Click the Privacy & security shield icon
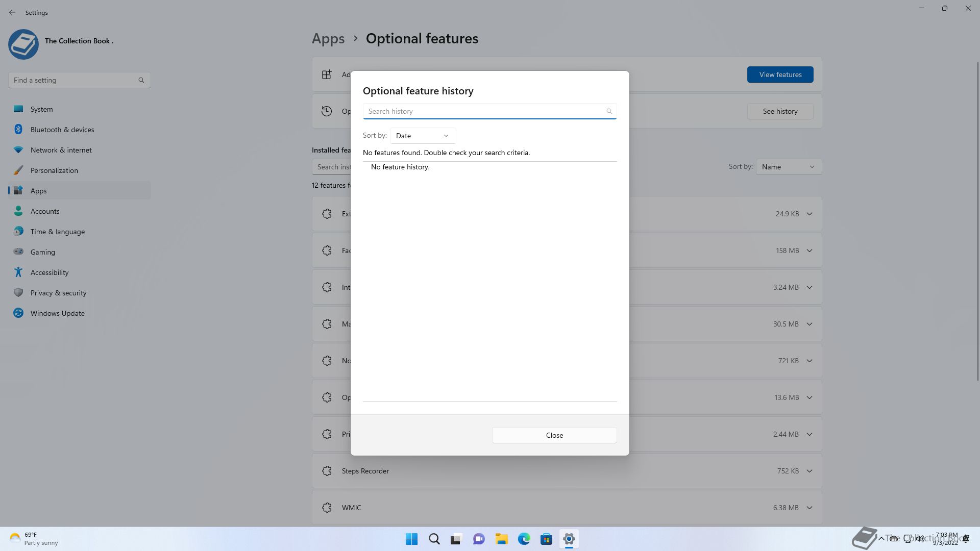 18,293
